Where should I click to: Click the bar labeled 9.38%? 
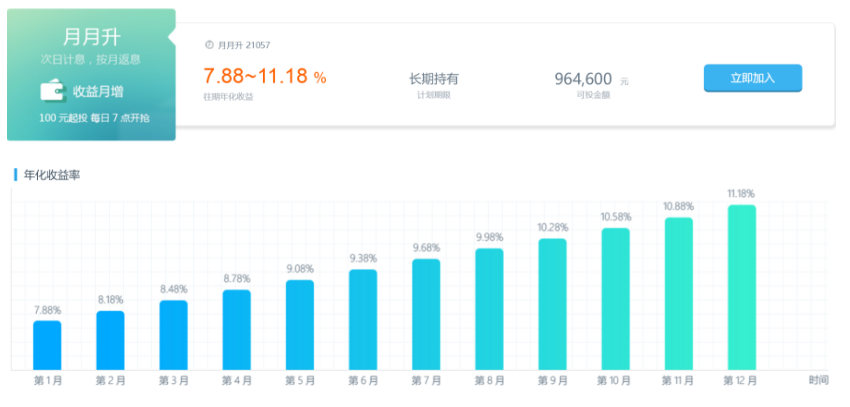click(363, 320)
